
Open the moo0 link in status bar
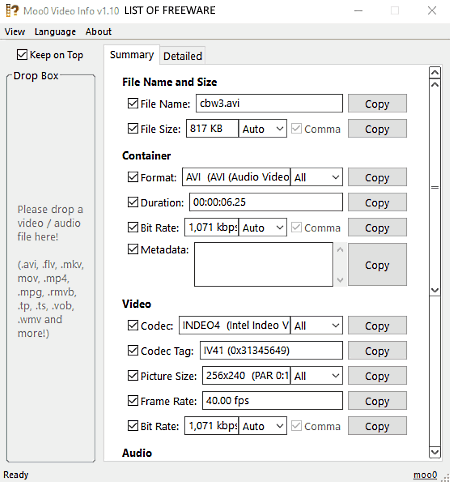[x=425, y=475]
